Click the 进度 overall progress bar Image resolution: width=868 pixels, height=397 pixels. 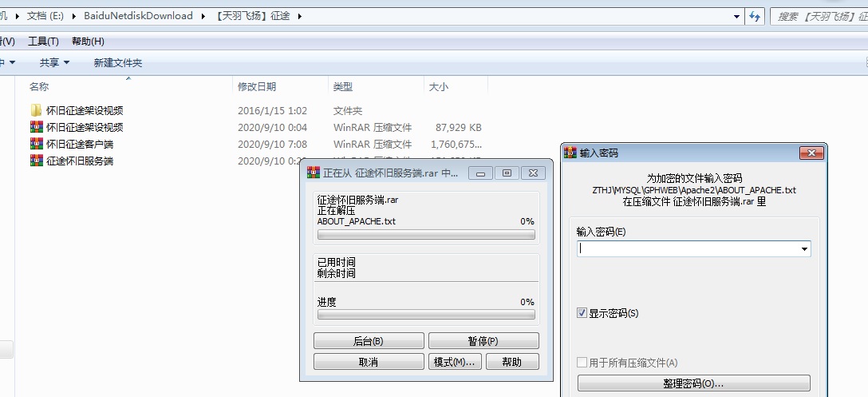coord(426,315)
